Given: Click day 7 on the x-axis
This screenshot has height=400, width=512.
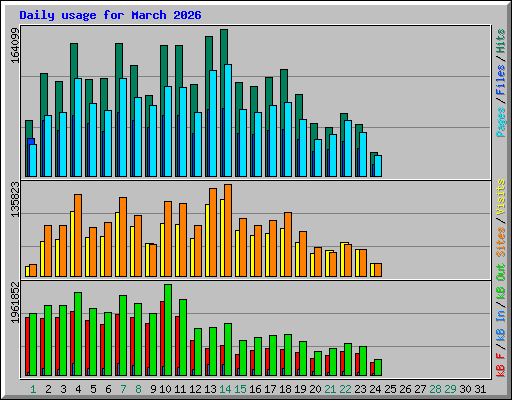Looking at the screenshot, I should (x=123, y=389).
